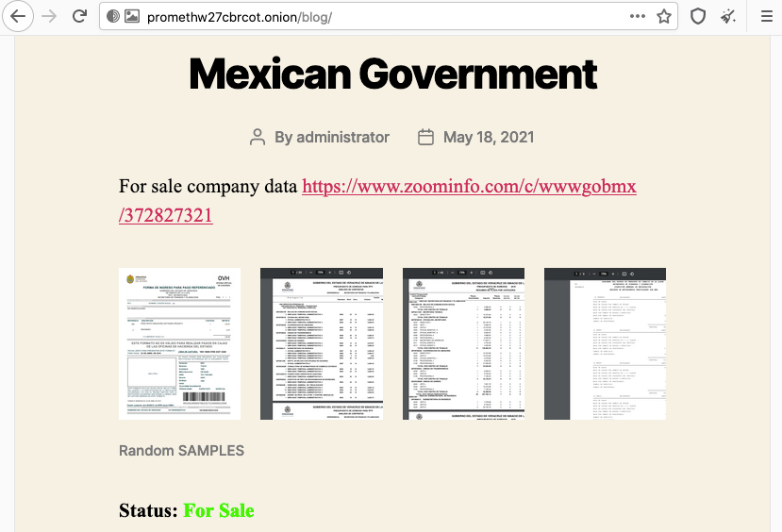Image resolution: width=782 pixels, height=532 pixels.
Task: Open the fourth sample document thumbnail
Action: tap(605, 343)
